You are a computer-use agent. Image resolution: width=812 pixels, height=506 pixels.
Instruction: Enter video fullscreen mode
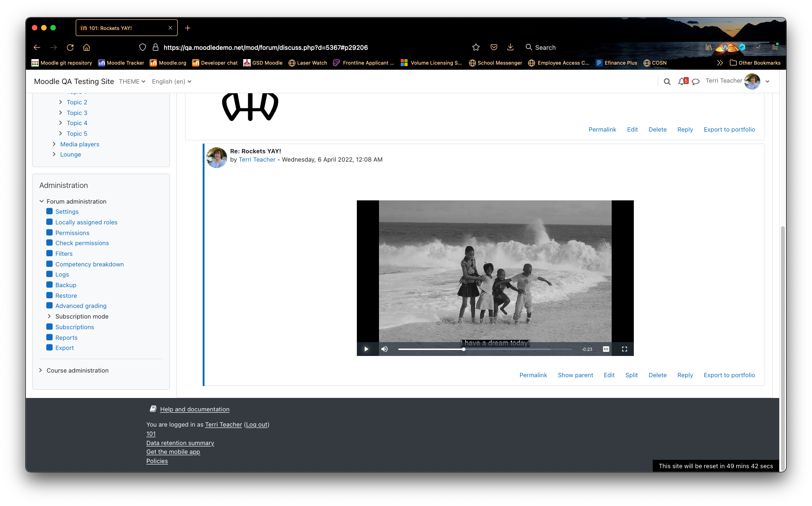tap(624, 349)
